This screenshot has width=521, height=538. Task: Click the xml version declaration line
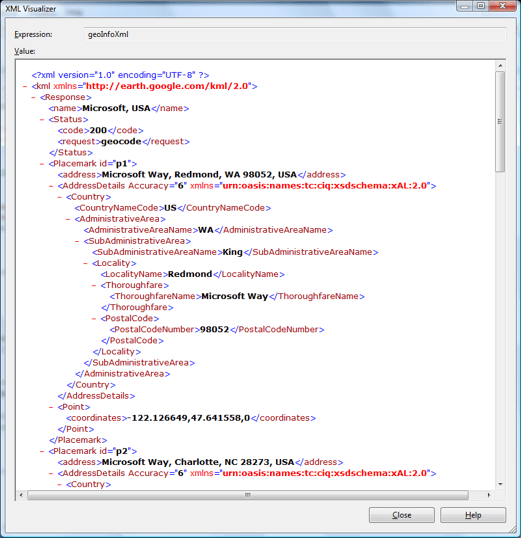coord(120,75)
